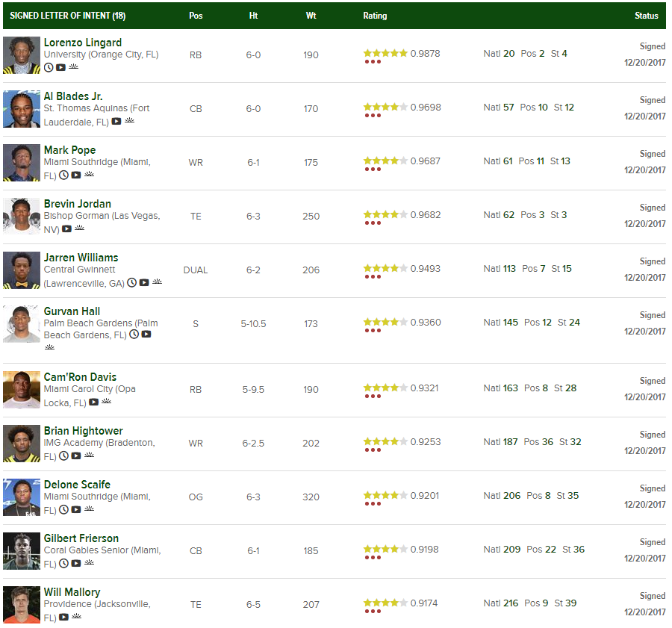This screenshot has height=628, width=672.
Task: Expand the red dots under Lorenzo Lingard's rating
Action: (x=373, y=62)
